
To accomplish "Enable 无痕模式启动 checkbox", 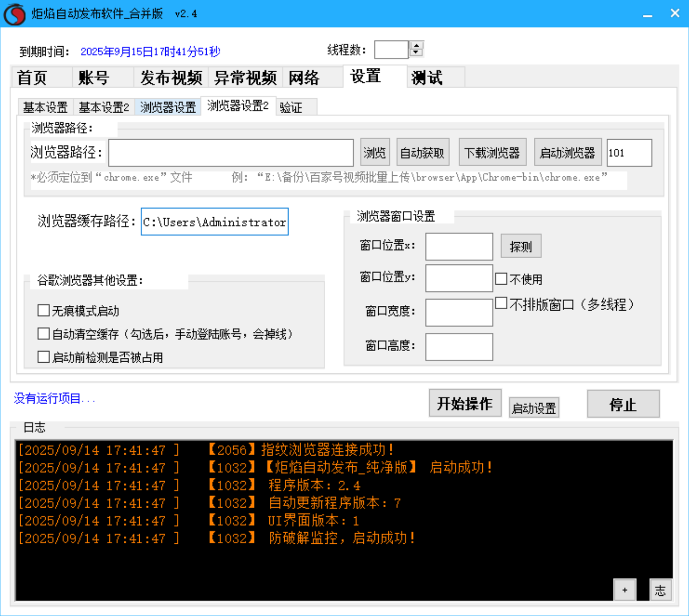I will (x=44, y=310).
